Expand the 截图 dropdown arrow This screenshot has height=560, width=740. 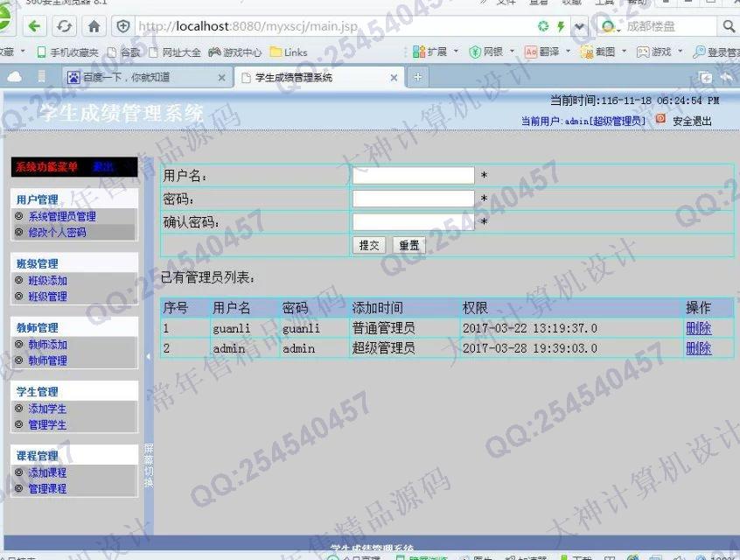point(625,51)
